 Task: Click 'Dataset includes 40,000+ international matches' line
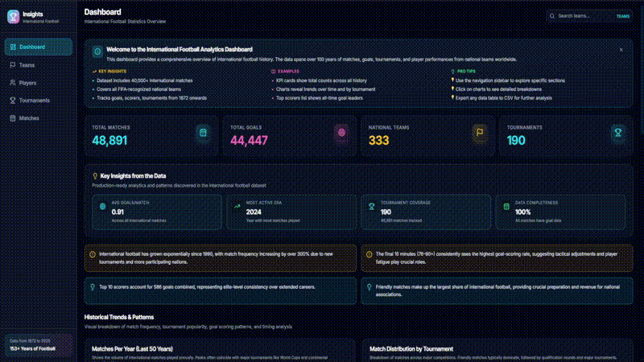145,81
